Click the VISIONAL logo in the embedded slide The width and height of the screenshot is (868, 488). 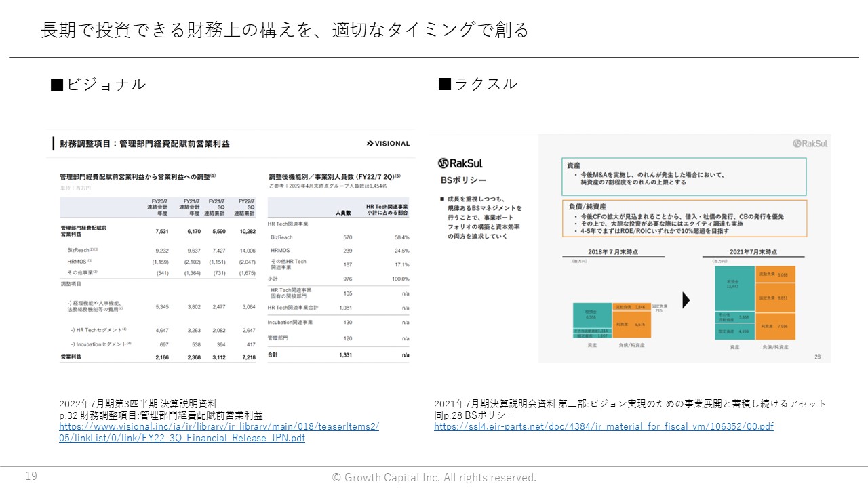click(x=388, y=144)
